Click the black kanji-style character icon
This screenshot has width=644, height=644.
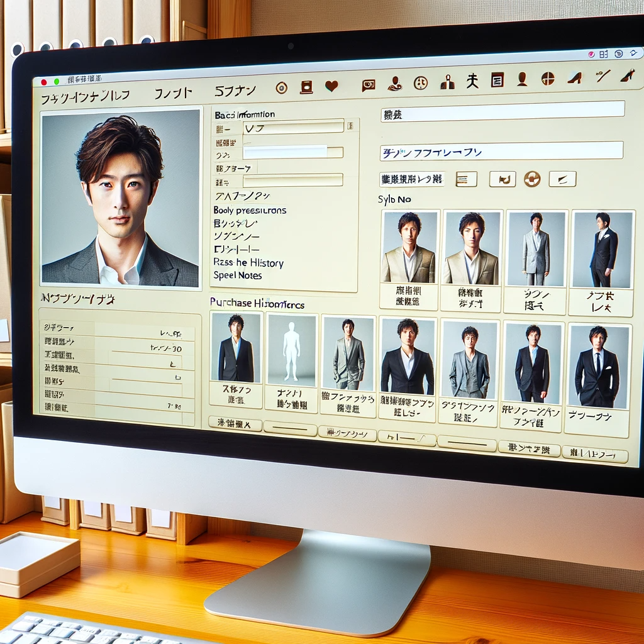coord(472,81)
